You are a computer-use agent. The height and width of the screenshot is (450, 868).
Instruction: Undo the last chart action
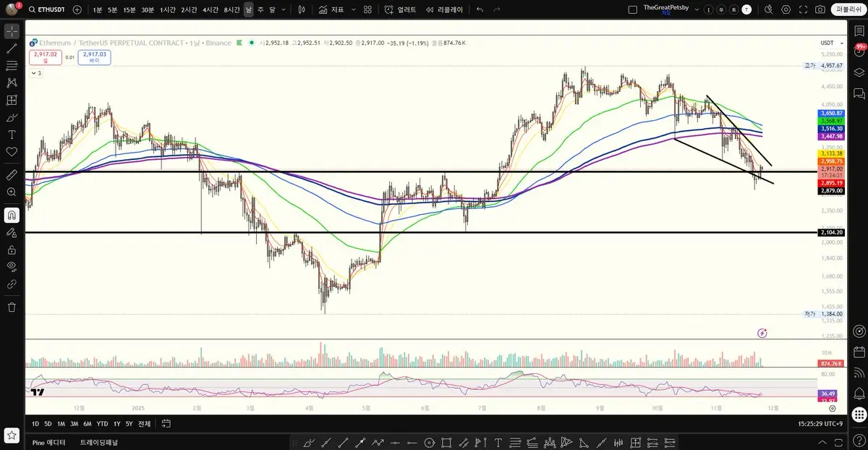(x=480, y=9)
